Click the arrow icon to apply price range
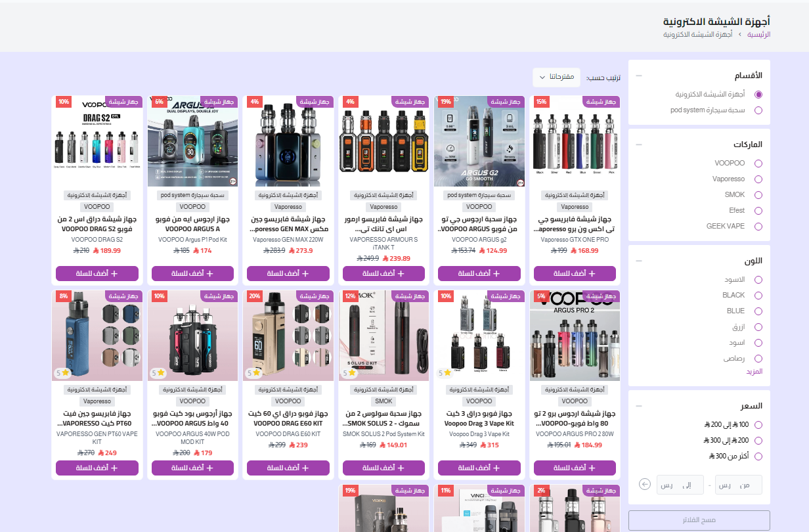This screenshot has height=532, width=809. point(645,485)
